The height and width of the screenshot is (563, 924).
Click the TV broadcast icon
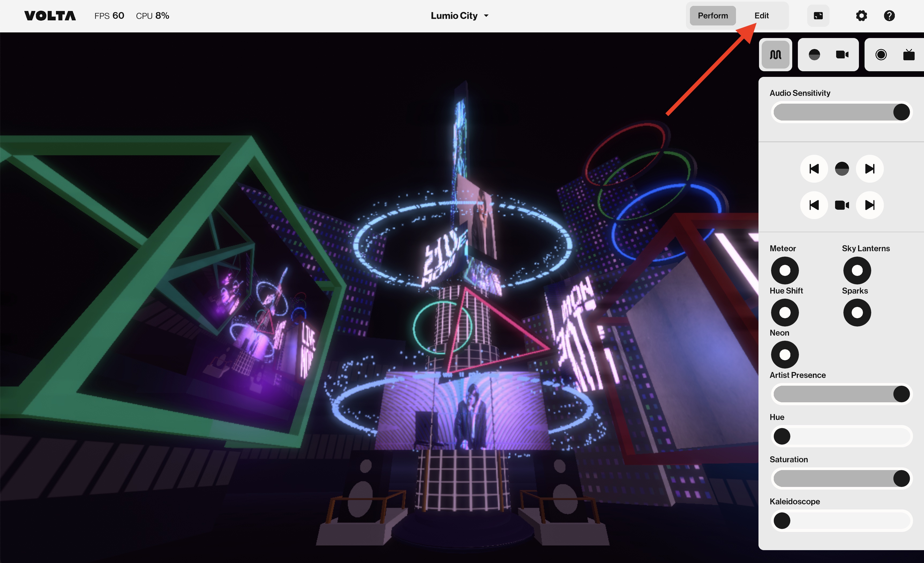point(909,55)
